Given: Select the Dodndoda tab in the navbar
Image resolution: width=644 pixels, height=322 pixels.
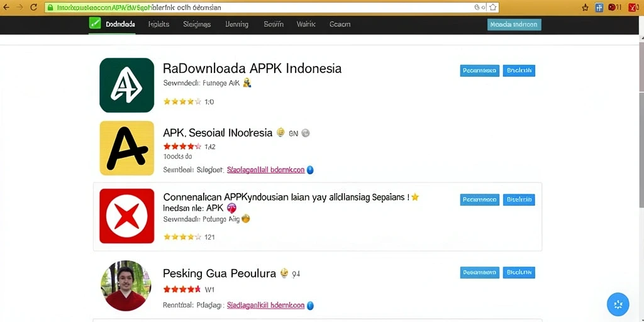Looking at the screenshot, I should tap(120, 25).
